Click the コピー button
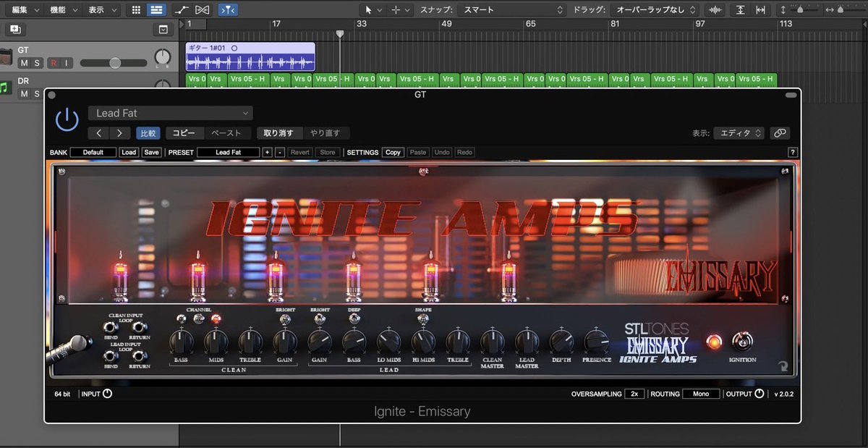Viewport: 868px width, 448px height. pos(184,133)
